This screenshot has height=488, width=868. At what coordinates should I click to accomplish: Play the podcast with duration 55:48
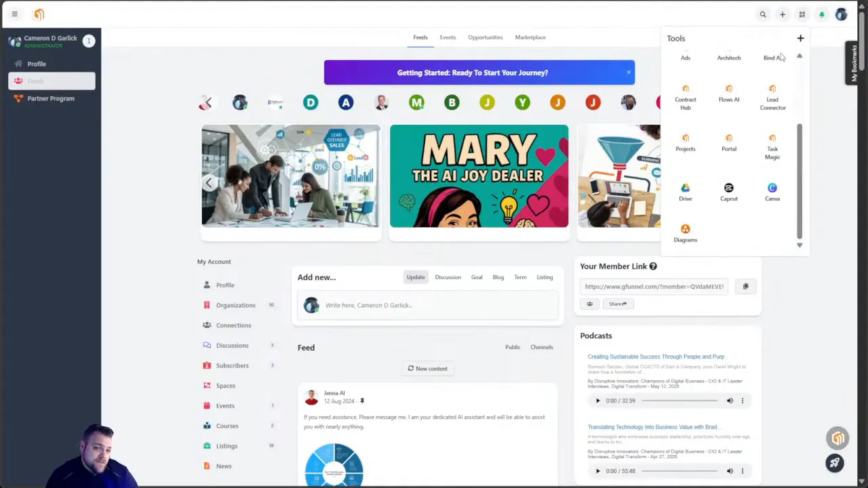tap(597, 471)
